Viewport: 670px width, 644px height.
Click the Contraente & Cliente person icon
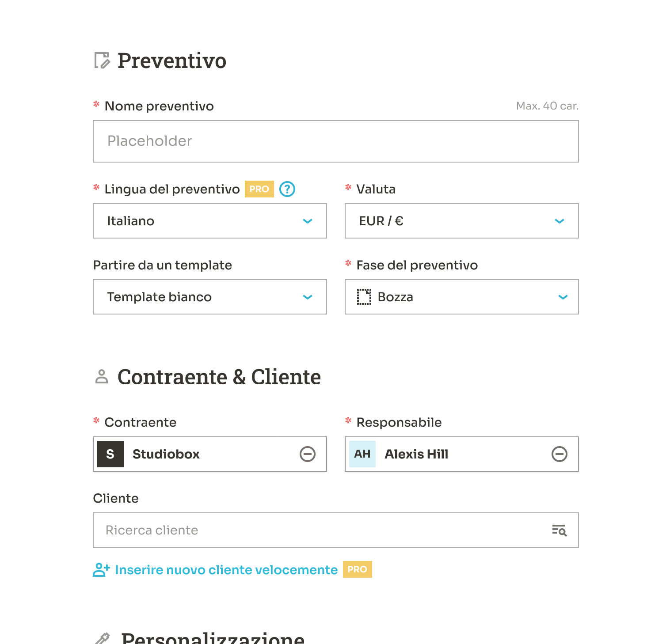[102, 377]
